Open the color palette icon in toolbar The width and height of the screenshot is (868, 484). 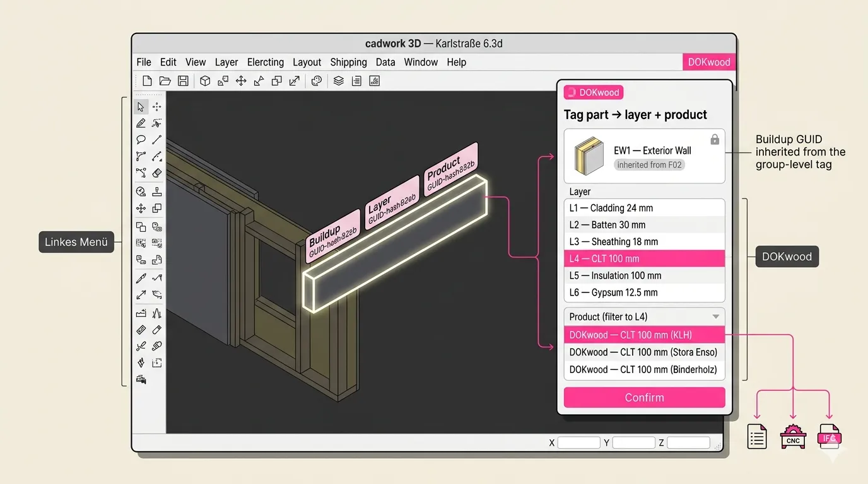[x=317, y=81]
